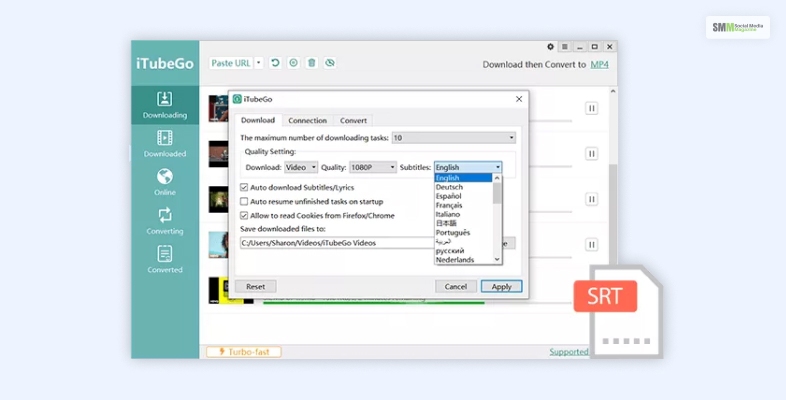Open the Download type Video dropdown
The image size is (786, 400).
(301, 167)
